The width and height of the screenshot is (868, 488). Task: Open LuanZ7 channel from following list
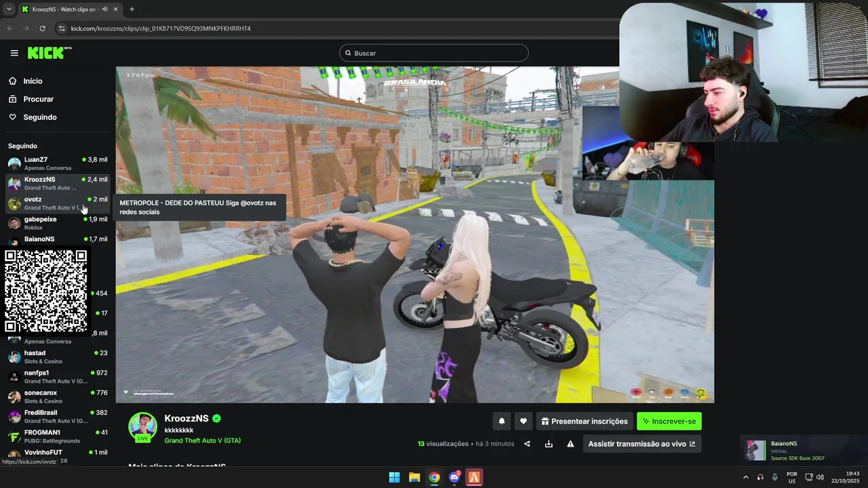tap(58, 163)
